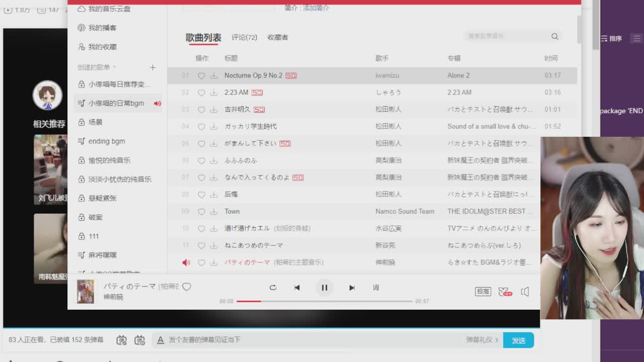Open recommended video 刘飞儿 thumbnail
Screen dimensions: 644x362
point(50,169)
